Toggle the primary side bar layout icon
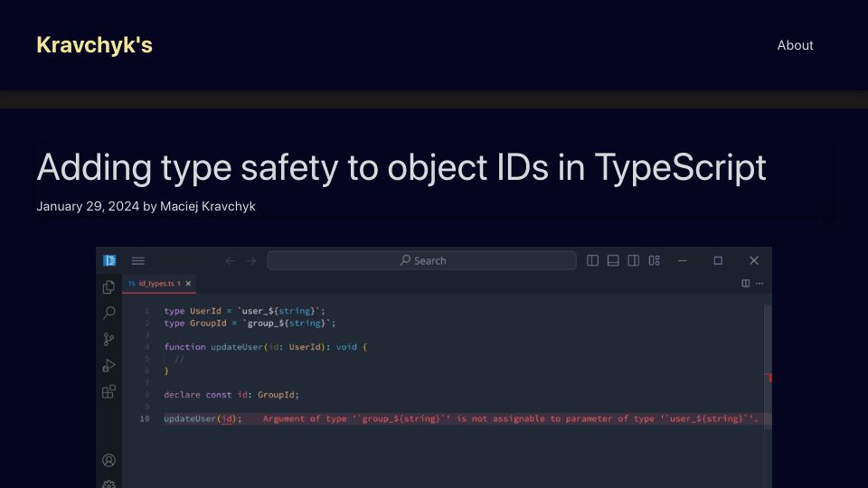 592,260
